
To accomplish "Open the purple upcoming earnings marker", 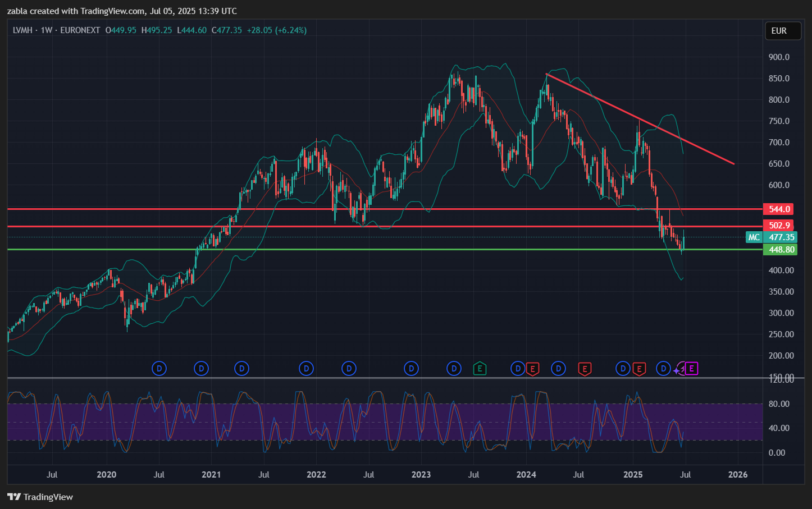I will click(692, 369).
